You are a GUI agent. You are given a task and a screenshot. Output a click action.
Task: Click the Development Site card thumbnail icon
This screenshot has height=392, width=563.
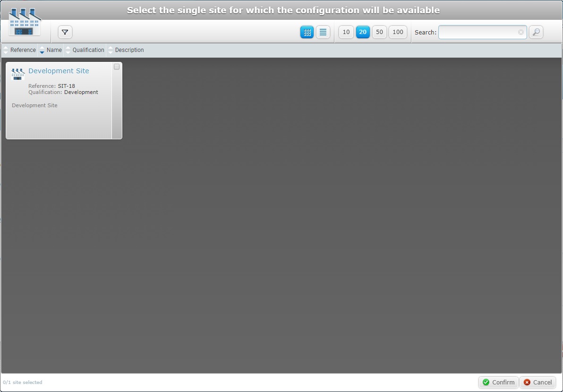tap(17, 74)
